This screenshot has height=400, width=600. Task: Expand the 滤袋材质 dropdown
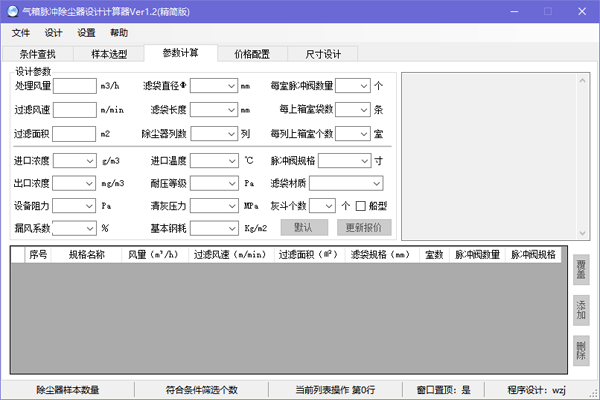pyautogui.click(x=346, y=183)
